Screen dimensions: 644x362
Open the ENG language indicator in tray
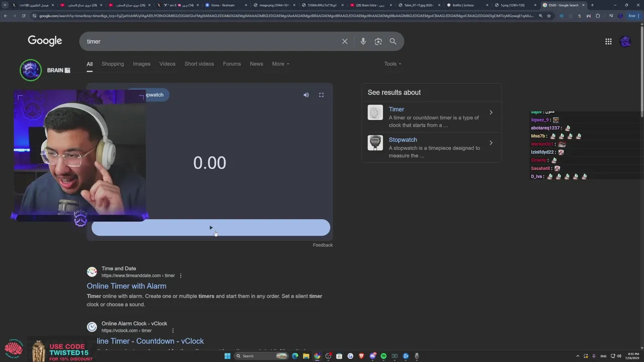pyautogui.click(x=603, y=356)
